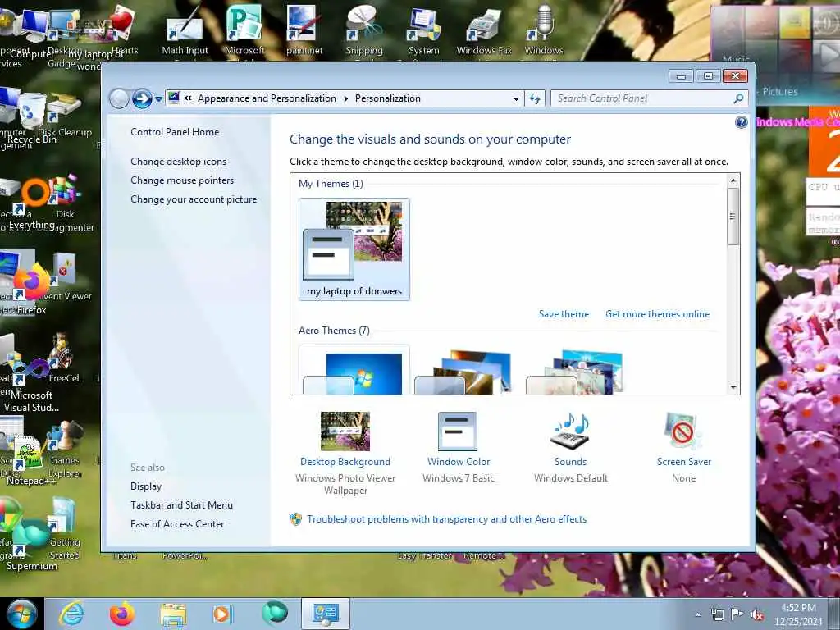Open the Desktop Background icon
This screenshot has width=840, height=630.
[x=345, y=431]
